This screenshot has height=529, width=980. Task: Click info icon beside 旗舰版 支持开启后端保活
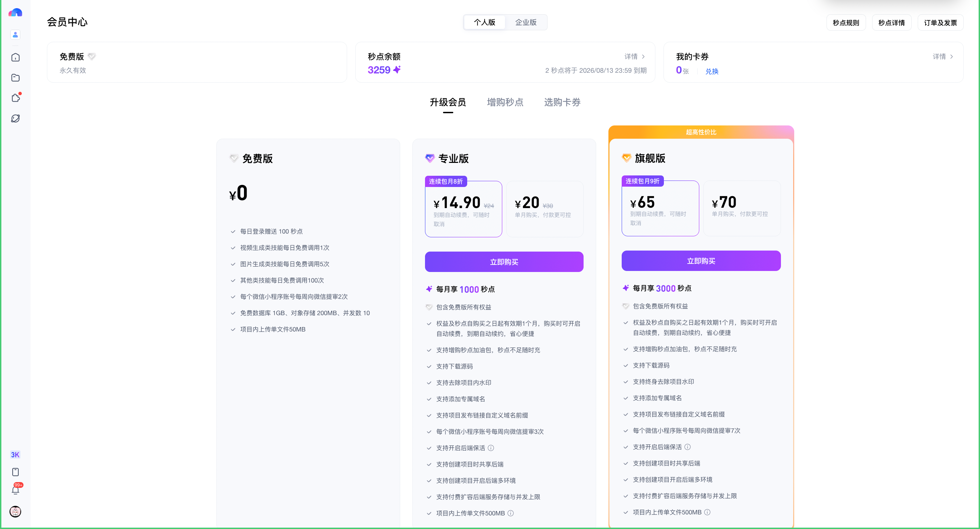click(687, 447)
